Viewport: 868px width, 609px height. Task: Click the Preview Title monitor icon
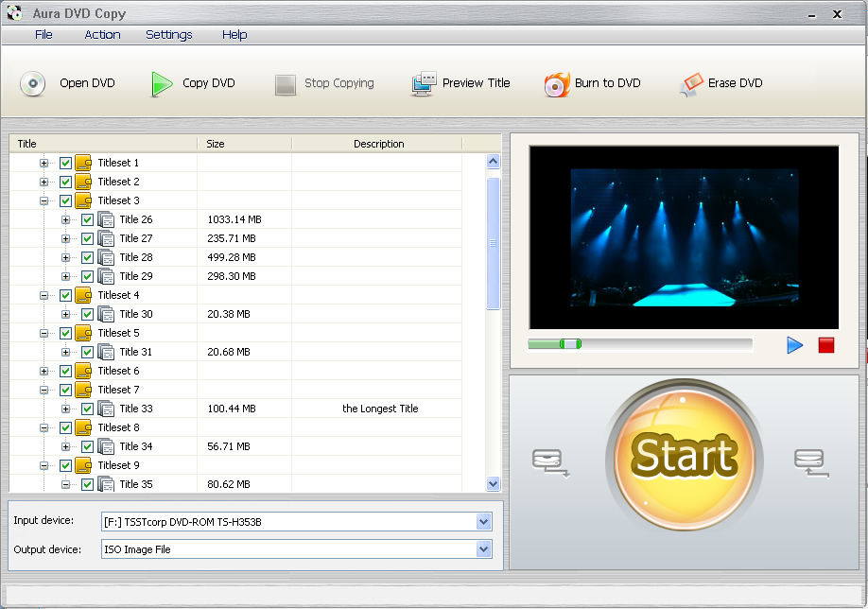click(x=423, y=84)
